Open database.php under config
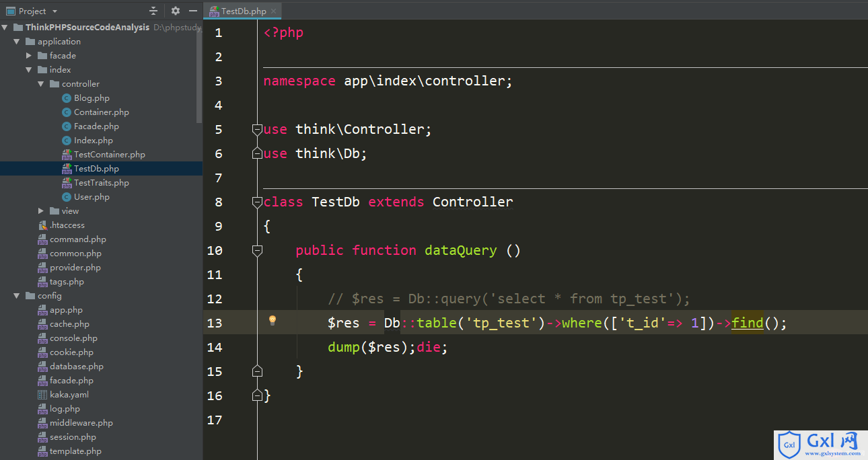This screenshot has width=868, height=460. [77, 367]
